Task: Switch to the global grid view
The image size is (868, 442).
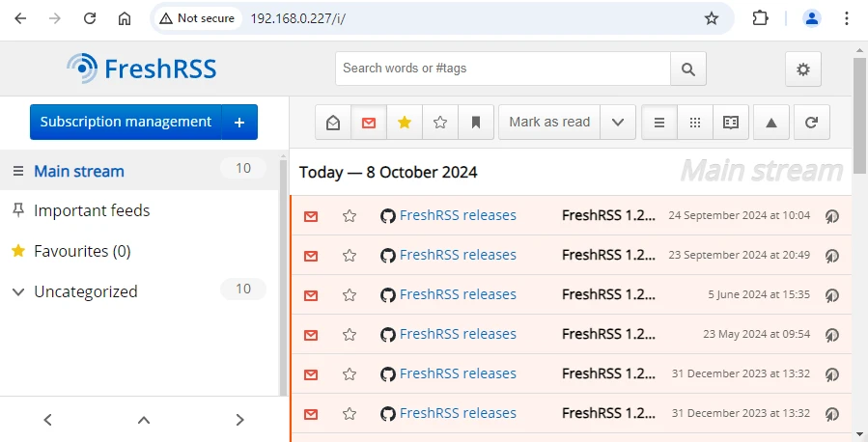Action: click(695, 123)
